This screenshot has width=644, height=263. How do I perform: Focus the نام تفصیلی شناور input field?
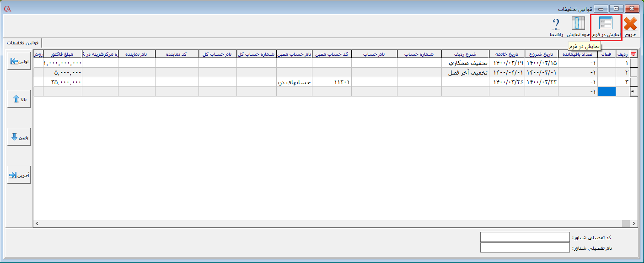tap(525, 247)
